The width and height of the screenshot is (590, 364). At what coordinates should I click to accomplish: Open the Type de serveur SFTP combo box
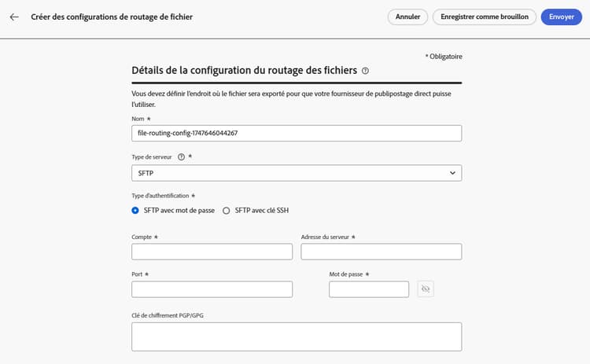coord(296,173)
